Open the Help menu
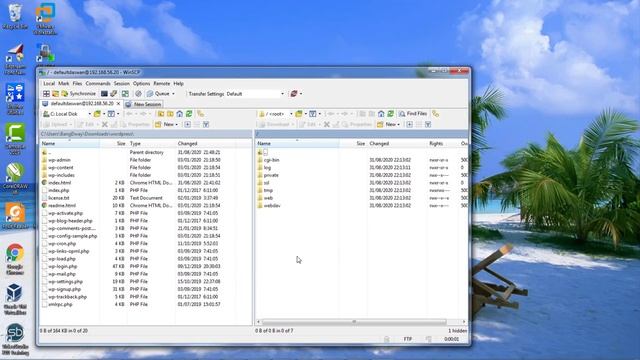640x360 pixels. (x=178, y=83)
